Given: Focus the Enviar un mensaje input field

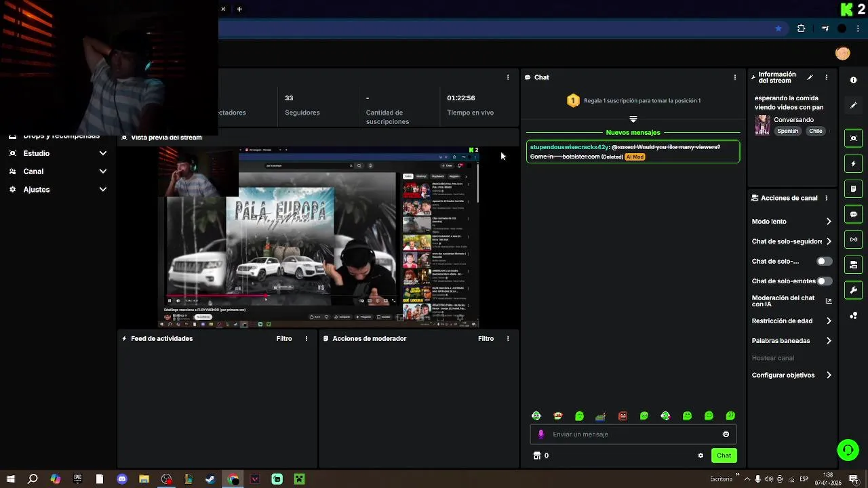Looking at the screenshot, I should click(x=633, y=434).
